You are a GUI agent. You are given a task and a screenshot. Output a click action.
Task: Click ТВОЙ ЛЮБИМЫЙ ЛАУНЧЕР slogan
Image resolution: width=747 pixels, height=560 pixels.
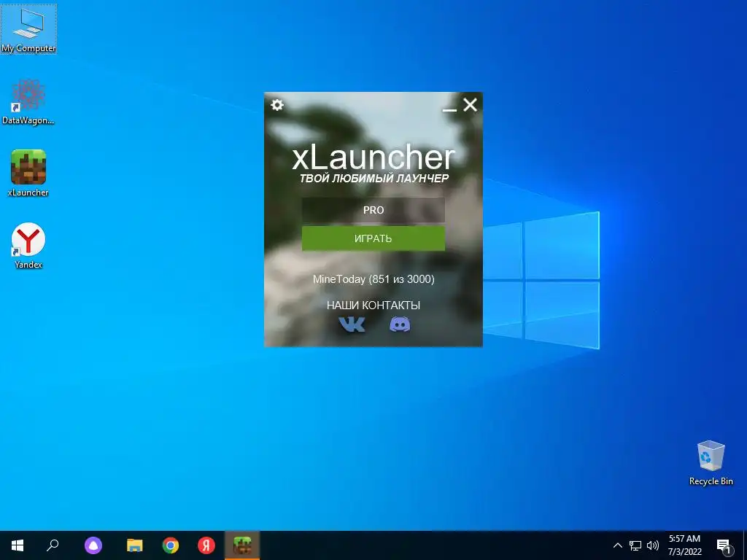coord(374,179)
